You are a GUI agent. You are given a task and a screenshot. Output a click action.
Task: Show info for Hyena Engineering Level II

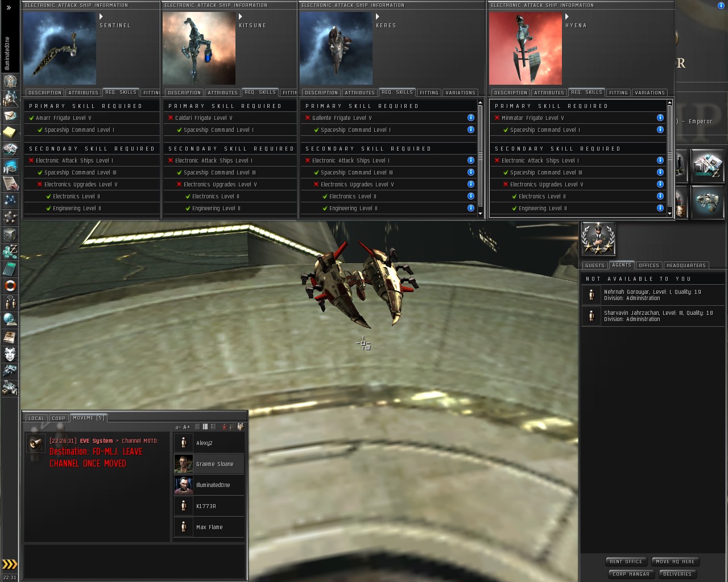point(660,208)
